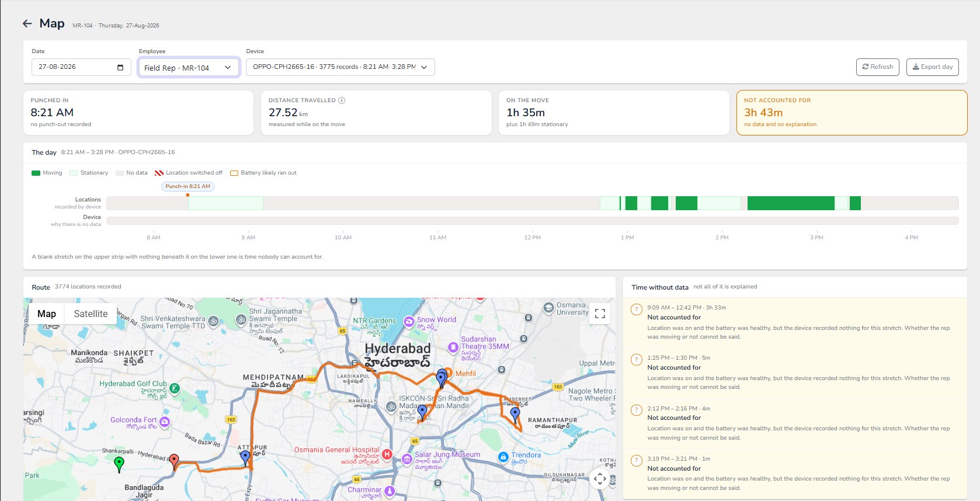The width and height of the screenshot is (980, 501).
Task: Click the Punch-in 8:21 AM timeline marker
Action: 187,186
